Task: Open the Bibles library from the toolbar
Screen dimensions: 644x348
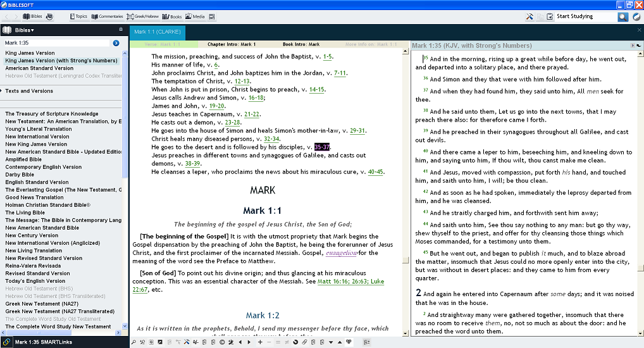Action: click(x=32, y=16)
